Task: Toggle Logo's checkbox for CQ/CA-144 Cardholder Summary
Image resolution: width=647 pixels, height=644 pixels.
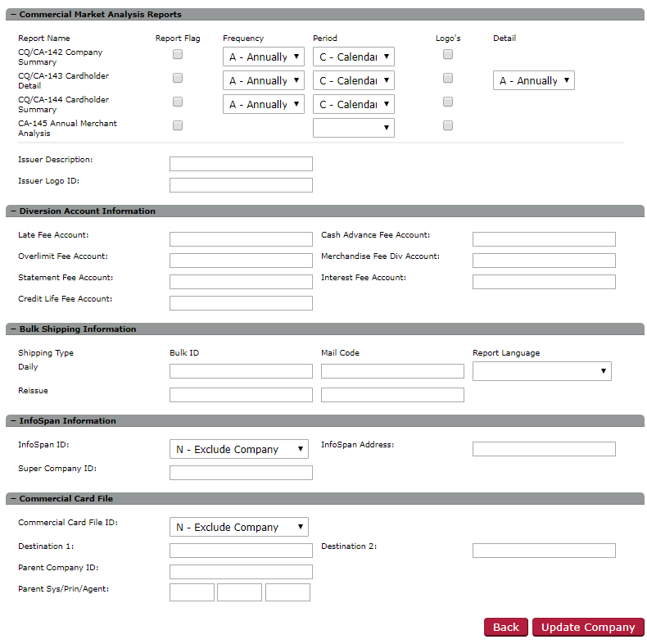Action: pyautogui.click(x=448, y=102)
